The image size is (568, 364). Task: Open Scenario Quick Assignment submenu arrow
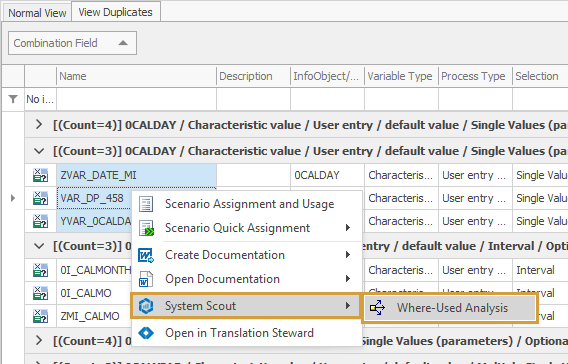click(348, 228)
